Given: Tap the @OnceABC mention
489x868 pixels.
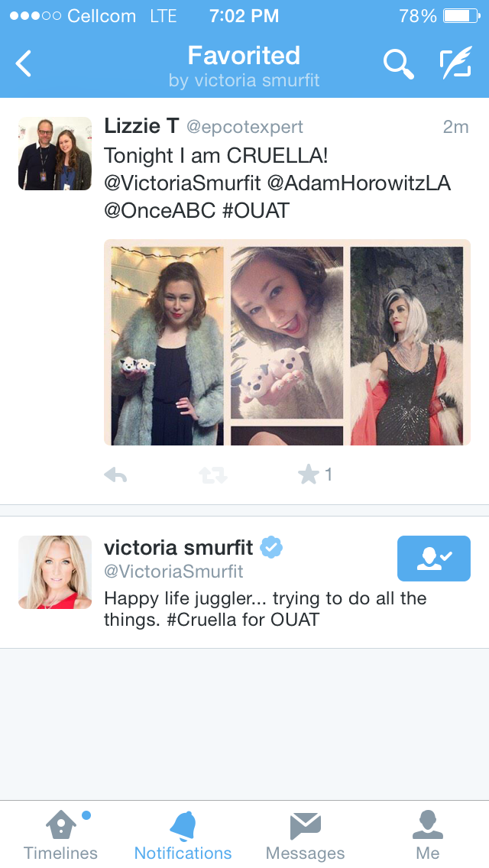Looking at the screenshot, I should 160,210.
